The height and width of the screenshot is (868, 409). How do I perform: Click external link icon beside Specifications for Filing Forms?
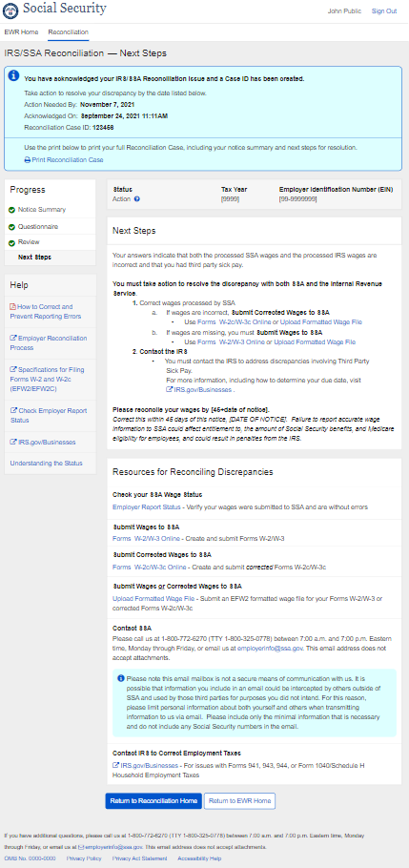coord(13,369)
